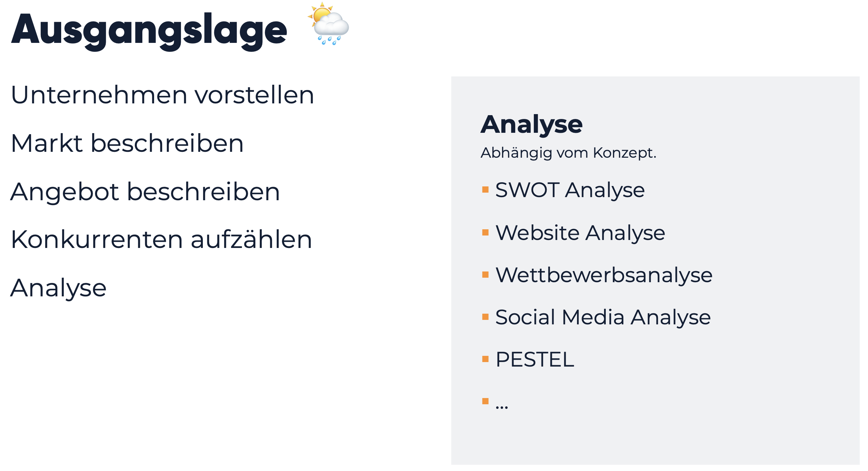Screen dimensions: 868x471
Task: Click the bold Analyse heading in gray box
Action: click(x=531, y=124)
